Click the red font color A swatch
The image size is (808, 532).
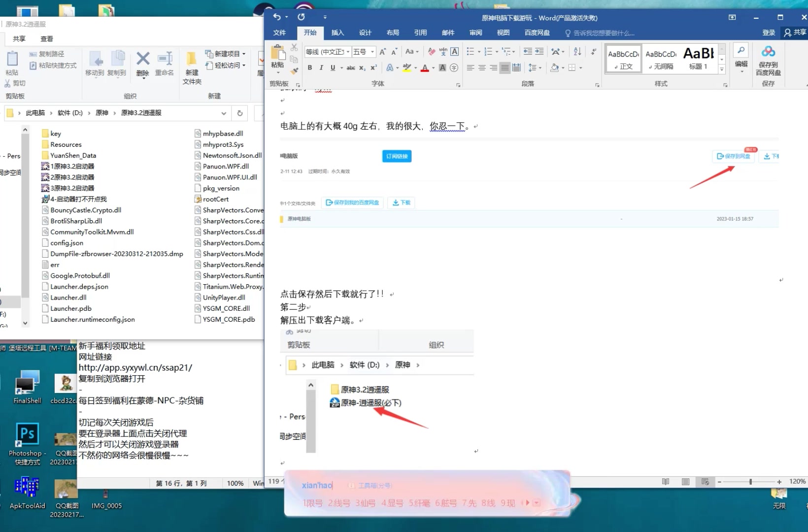point(425,67)
